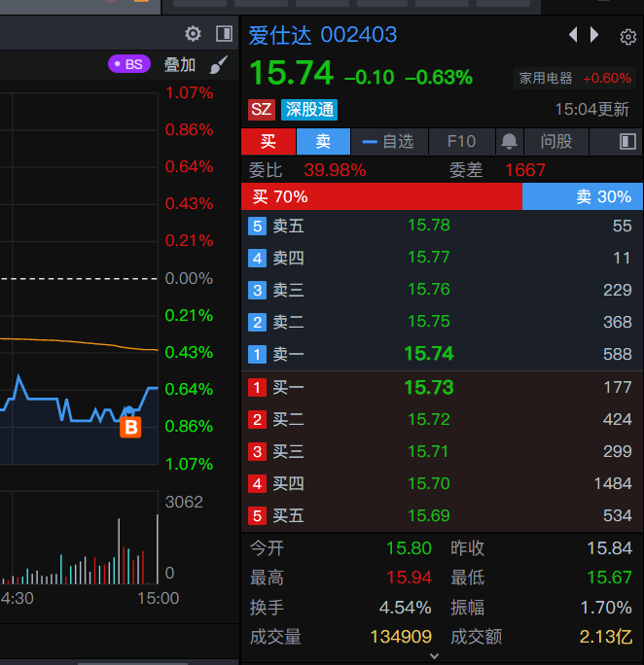Click blue number 5 icon for 卖五

(x=257, y=227)
